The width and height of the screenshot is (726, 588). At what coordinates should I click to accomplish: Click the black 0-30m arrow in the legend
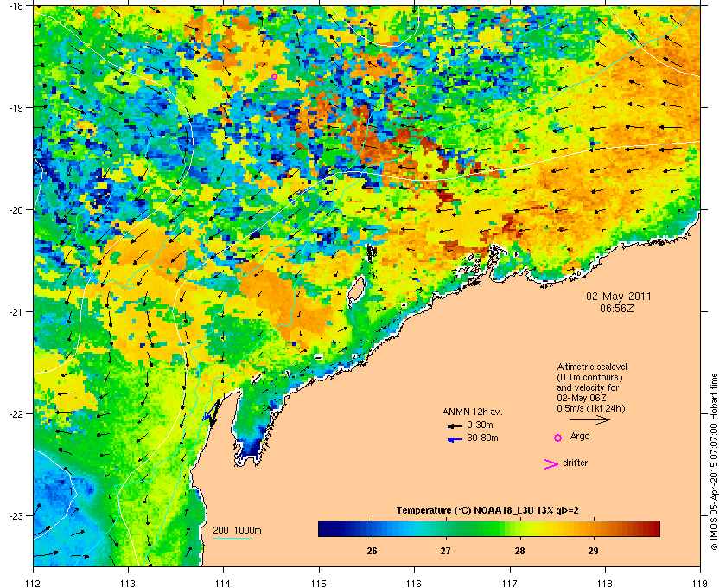pyautogui.click(x=455, y=425)
